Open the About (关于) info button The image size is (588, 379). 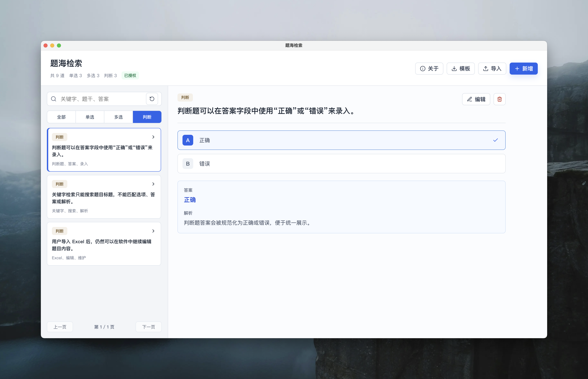point(429,68)
